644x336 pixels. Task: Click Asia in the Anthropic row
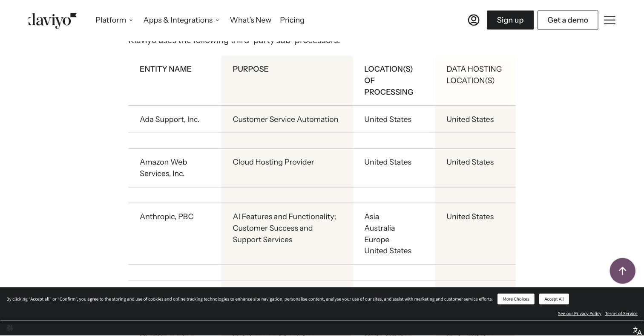pos(372,217)
